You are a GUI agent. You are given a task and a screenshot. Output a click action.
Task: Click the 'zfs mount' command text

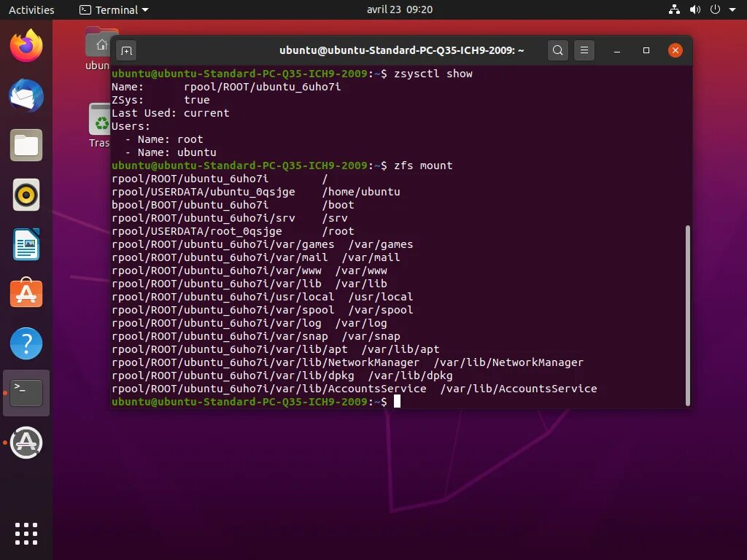(x=423, y=166)
